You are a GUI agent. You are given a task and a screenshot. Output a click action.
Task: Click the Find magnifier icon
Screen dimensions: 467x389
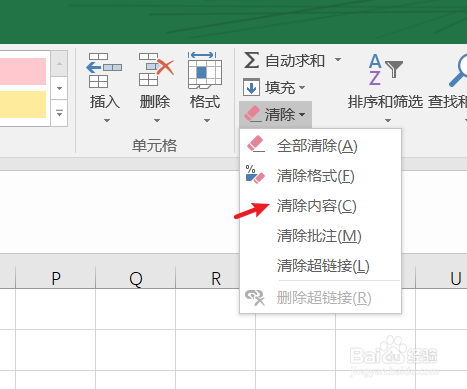click(458, 71)
